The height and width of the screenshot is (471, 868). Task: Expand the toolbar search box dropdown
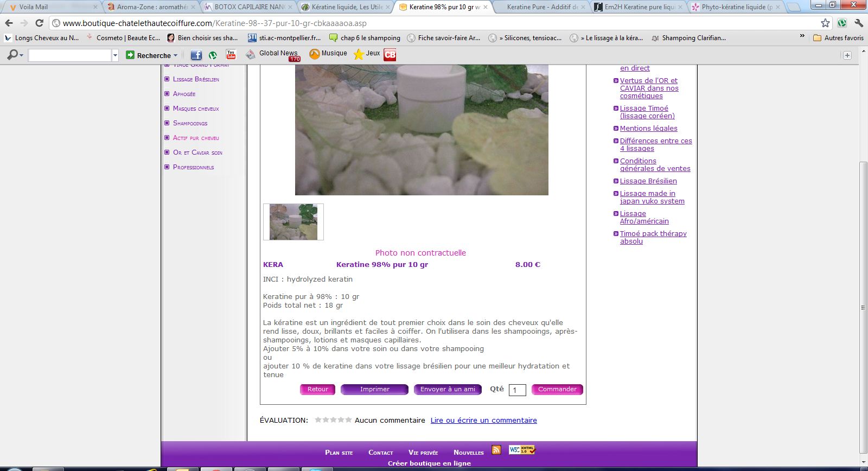pyautogui.click(x=115, y=55)
